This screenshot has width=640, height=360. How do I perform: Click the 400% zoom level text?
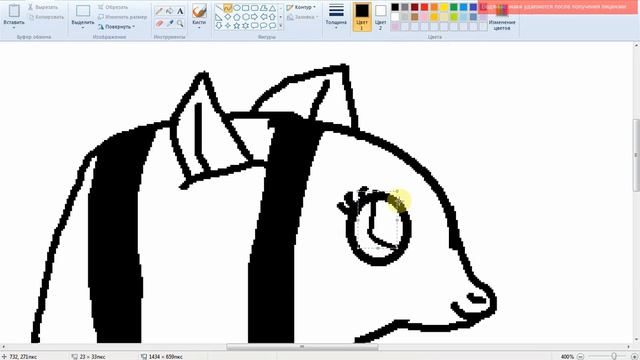coord(567,357)
